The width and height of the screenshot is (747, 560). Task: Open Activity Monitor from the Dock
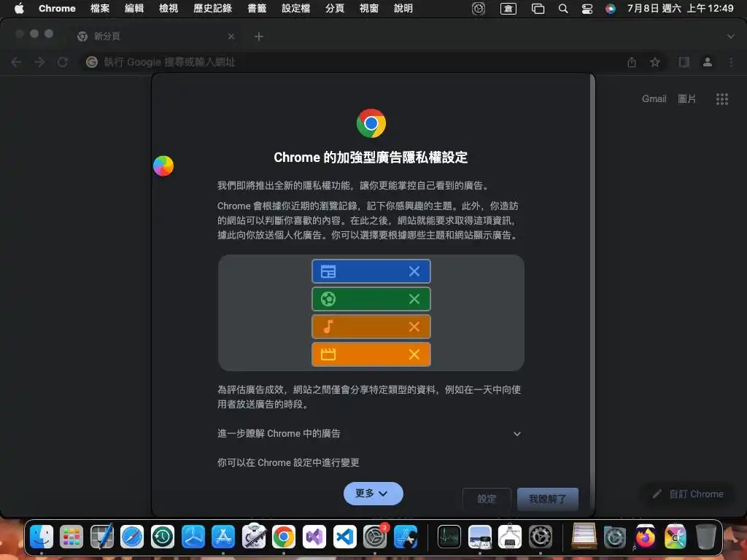pos(449,537)
